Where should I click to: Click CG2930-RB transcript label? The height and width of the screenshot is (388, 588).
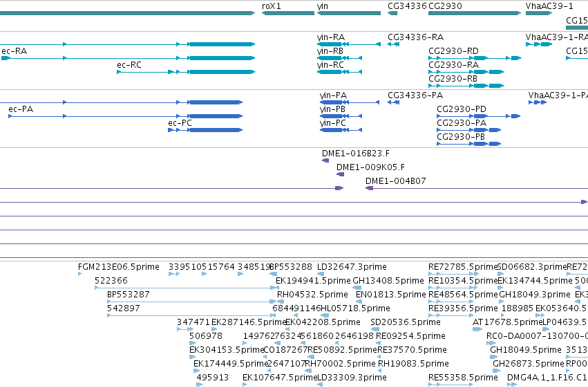click(453, 79)
